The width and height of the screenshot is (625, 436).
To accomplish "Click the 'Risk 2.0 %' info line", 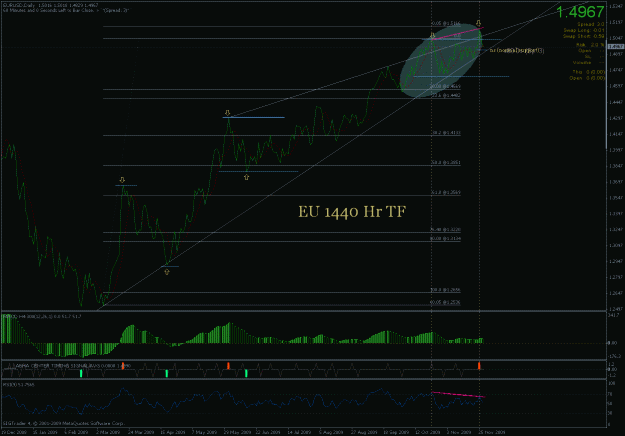I will pos(590,45).
